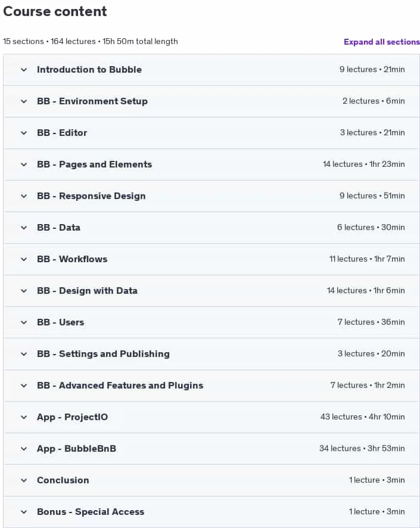
Task: Open the BB - Editor chevron arrow
Action: click(24, 133)
